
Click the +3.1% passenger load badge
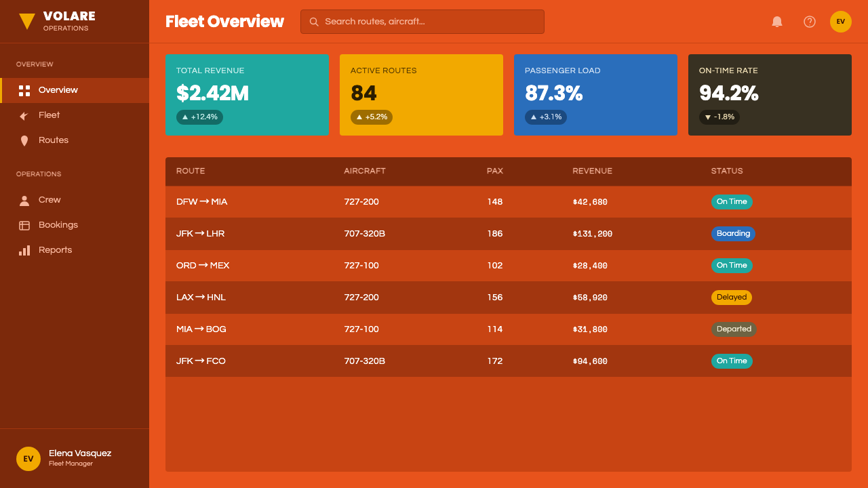[546, 117]
